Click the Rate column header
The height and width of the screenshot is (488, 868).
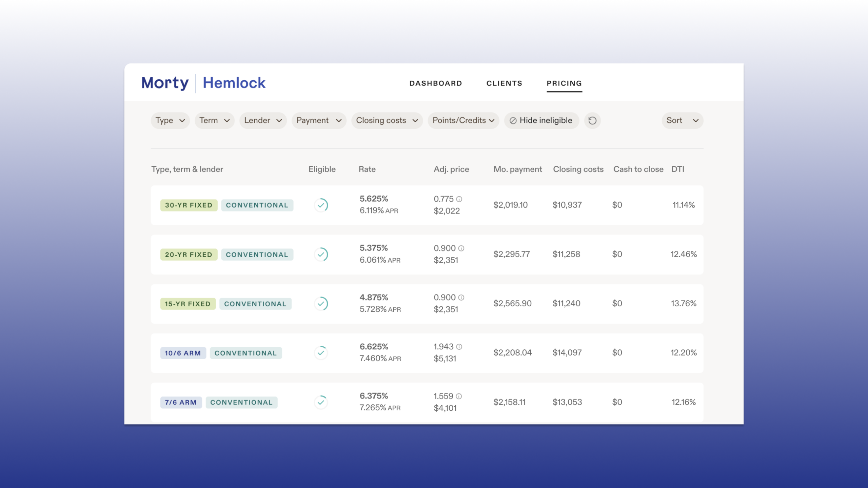(367, 169)
